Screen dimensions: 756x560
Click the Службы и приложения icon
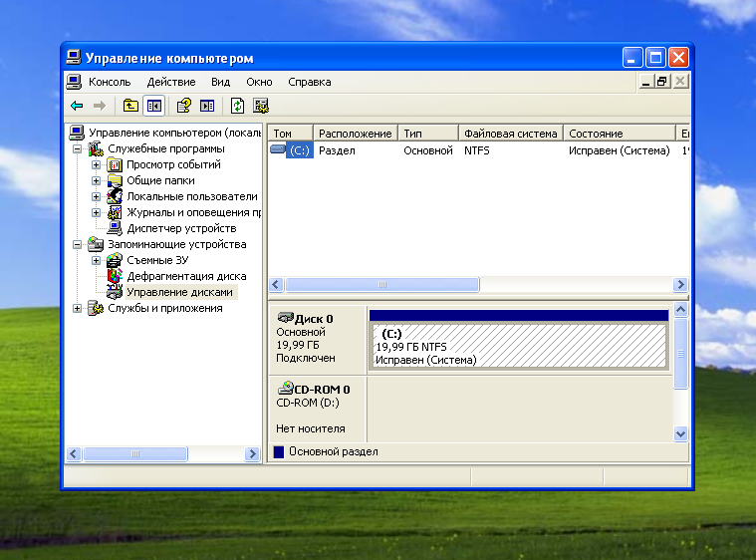click(x=96, y=308)
